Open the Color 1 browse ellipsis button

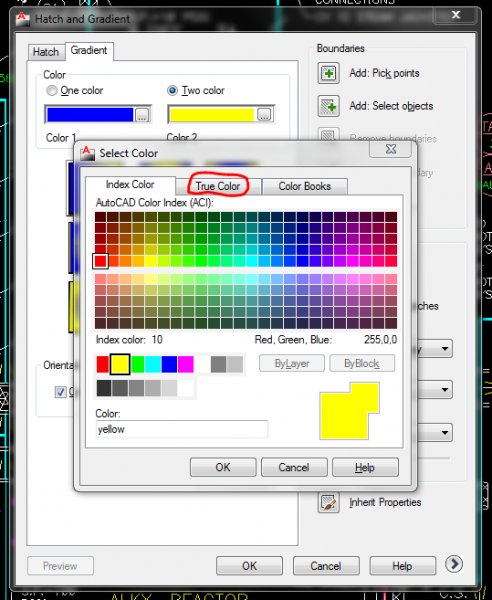(142, 114)
